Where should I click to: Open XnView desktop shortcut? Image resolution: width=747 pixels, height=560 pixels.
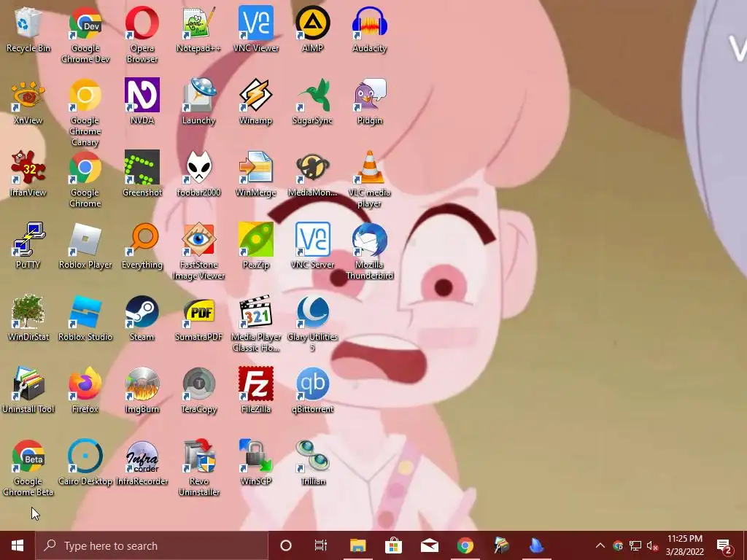(28, 101)
